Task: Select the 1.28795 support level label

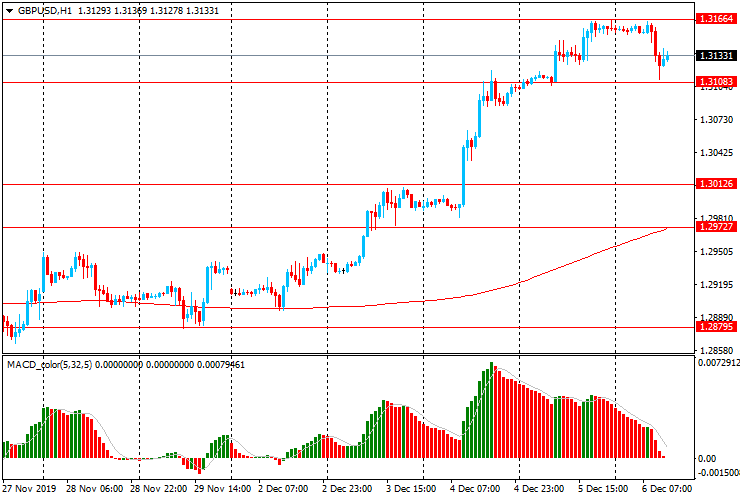Action: (x=716, y=327)
